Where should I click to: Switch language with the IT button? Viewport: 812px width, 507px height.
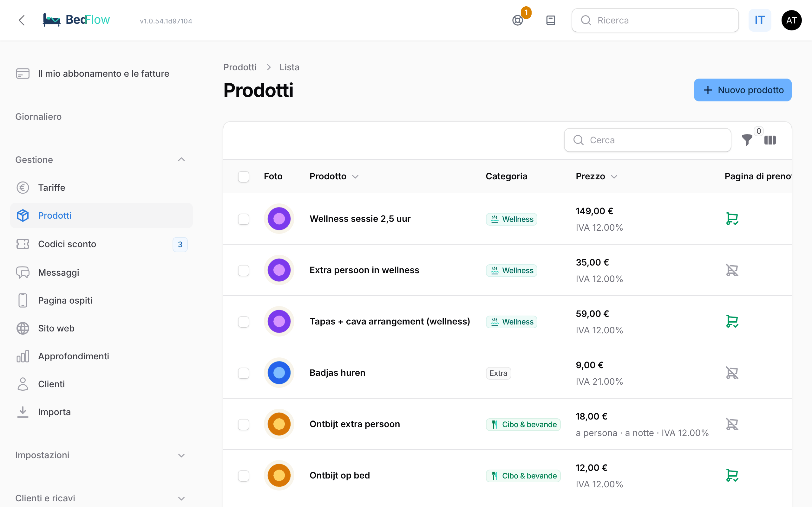click(x=760, y=21)
